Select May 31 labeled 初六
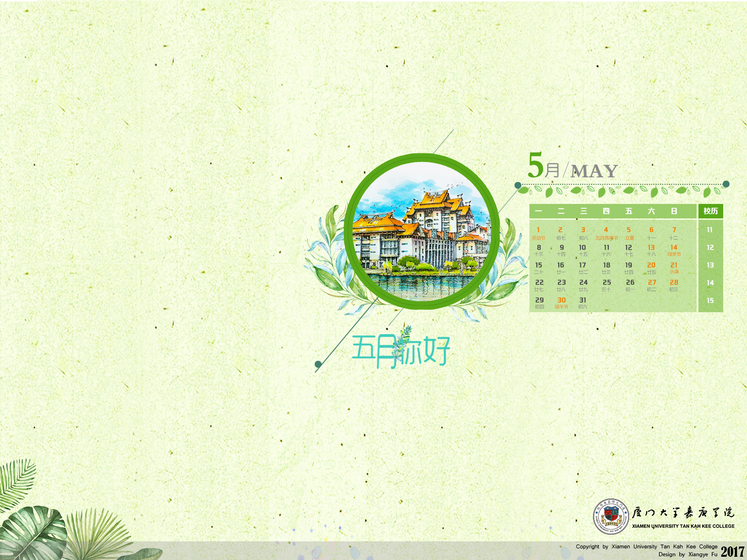This screenshot has width=747, height=560. (583, 303)
